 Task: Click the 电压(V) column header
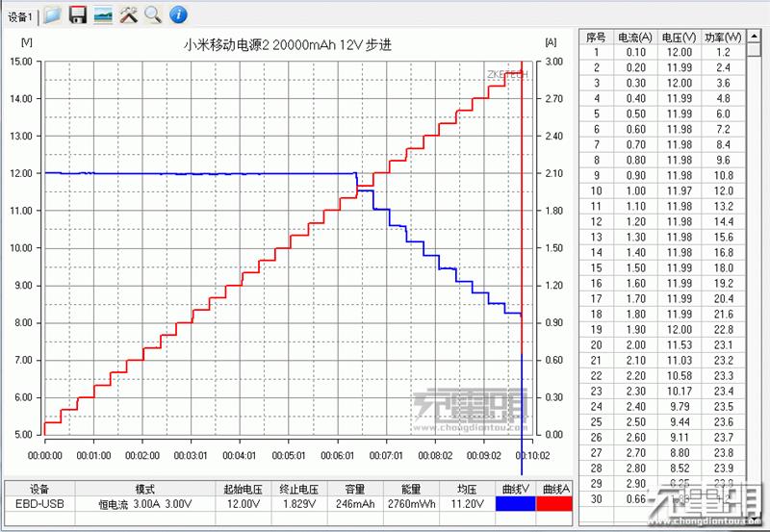coord(680,38)
